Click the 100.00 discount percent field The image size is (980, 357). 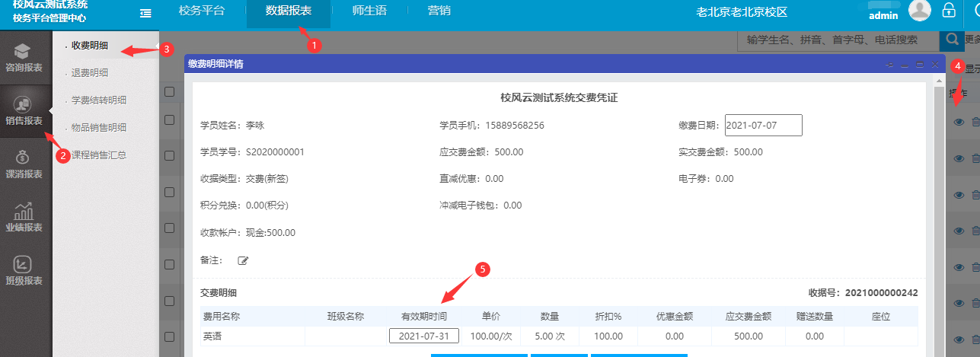click(608, 336)
